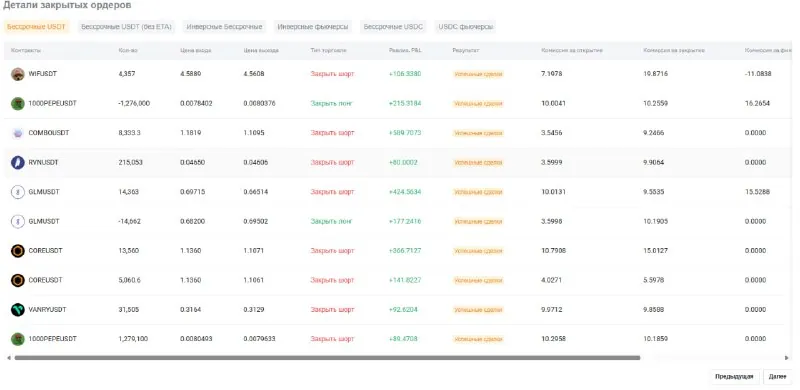Click the opening fee 7.1978
The image size is (800, 390).
pos(552,74)
